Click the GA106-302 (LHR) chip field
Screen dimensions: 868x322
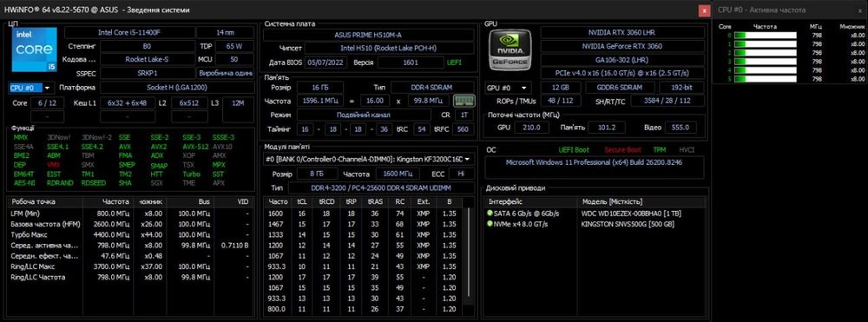(622, 60)
